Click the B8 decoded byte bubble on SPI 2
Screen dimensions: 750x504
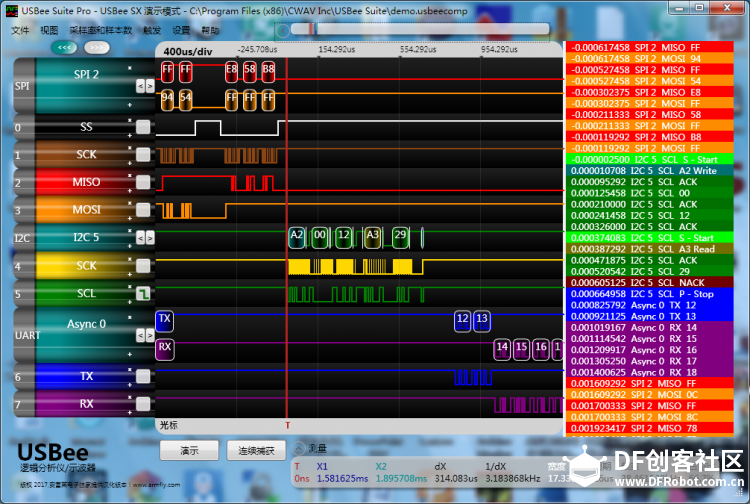coord(268,72)
